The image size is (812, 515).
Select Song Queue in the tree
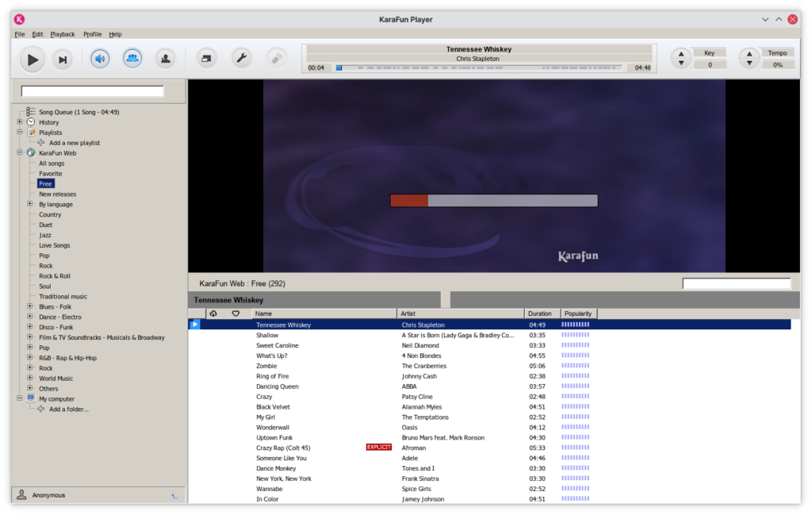tap(79, 112)
